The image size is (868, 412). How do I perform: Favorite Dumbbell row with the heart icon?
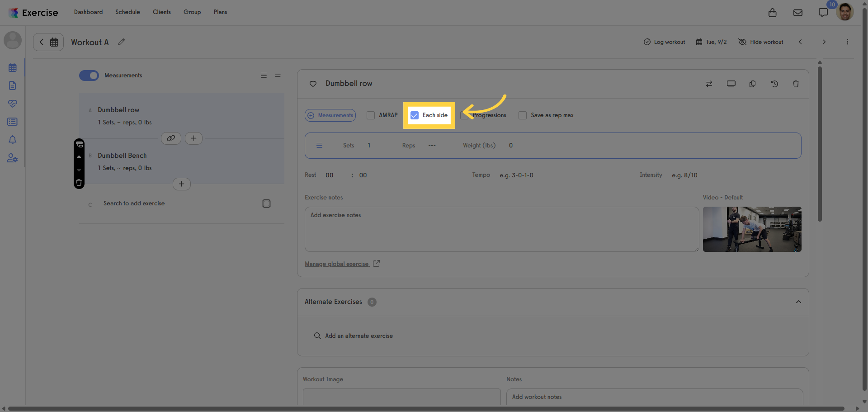[x=313, y=84]
